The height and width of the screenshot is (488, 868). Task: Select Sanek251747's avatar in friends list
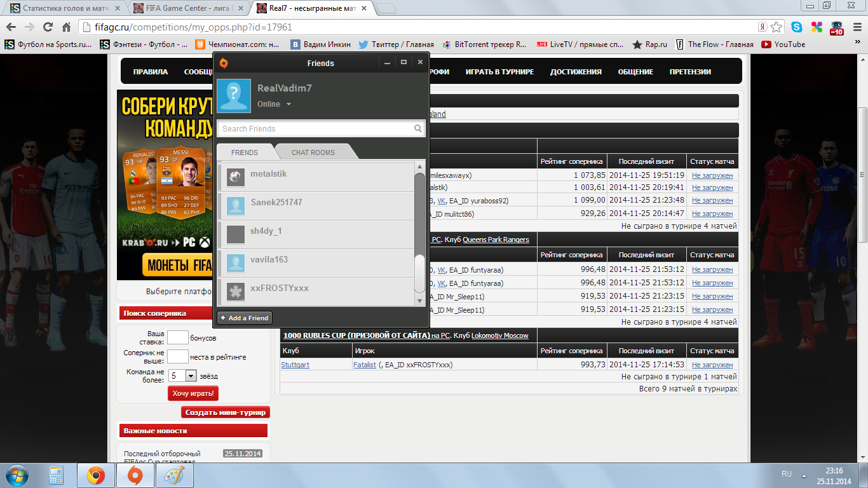236,205
